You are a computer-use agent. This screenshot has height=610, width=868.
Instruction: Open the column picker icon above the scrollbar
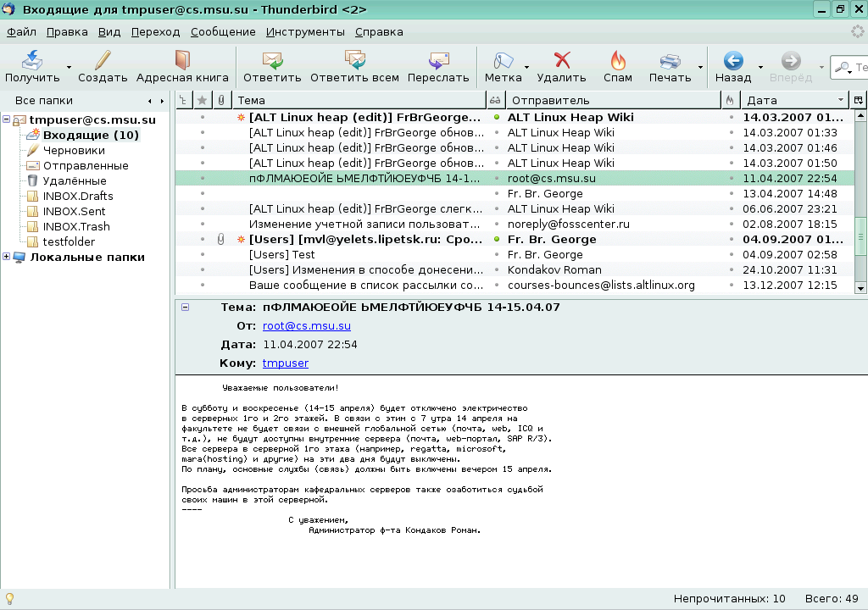coord(859,99)
